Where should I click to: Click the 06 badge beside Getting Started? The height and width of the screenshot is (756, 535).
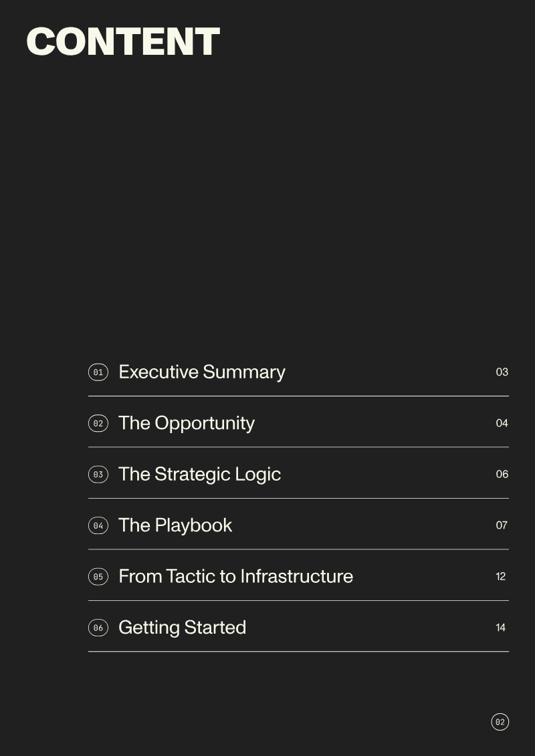pyautogui.click(x=98, y=628)
